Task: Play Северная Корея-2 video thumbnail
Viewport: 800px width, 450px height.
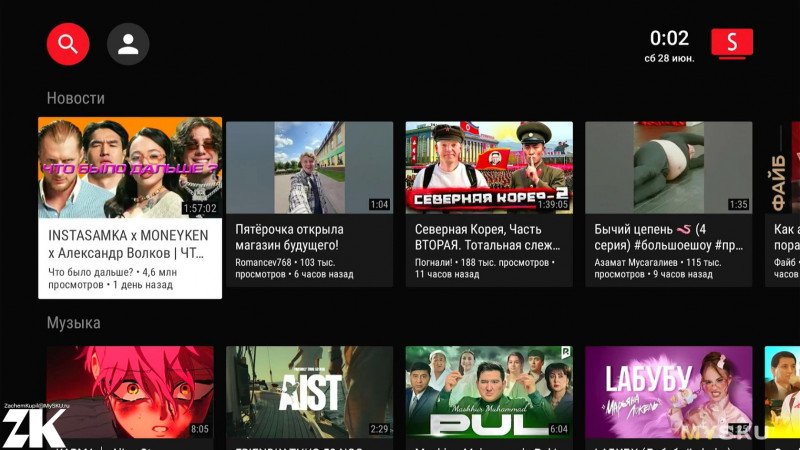Action: [x=489, y=167]
